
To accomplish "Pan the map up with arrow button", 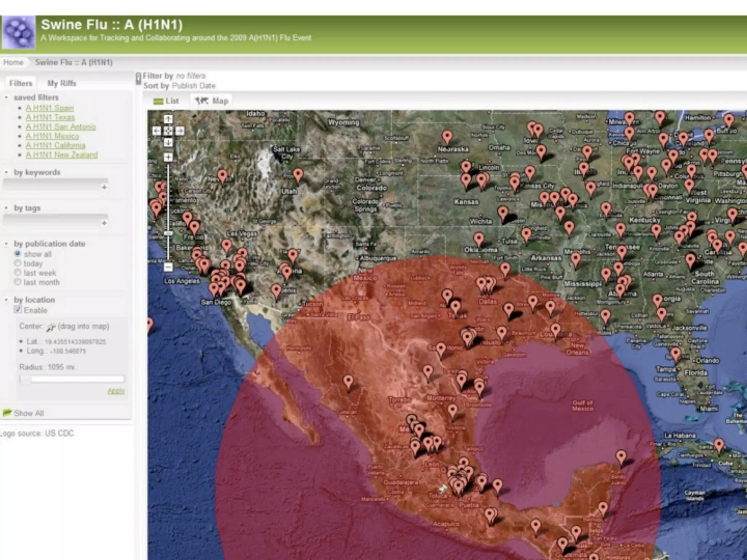I will (168, 119).
